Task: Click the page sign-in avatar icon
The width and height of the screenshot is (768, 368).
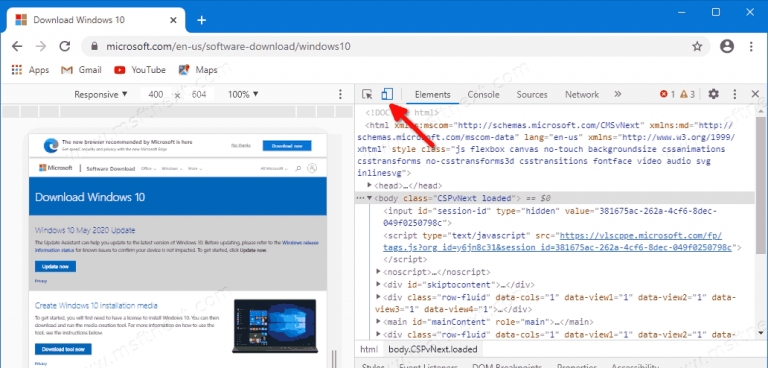Action: (312, 168)
